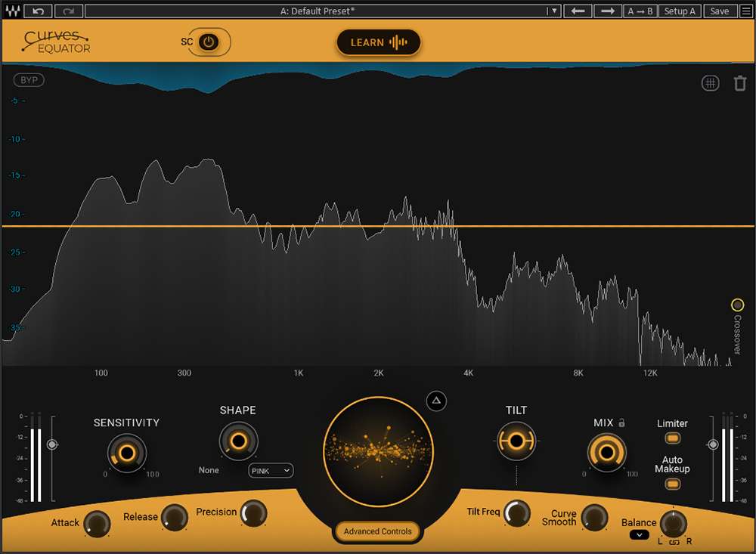Load previous preset with left arrow
756x554 pixels.
tap(578, 11)
